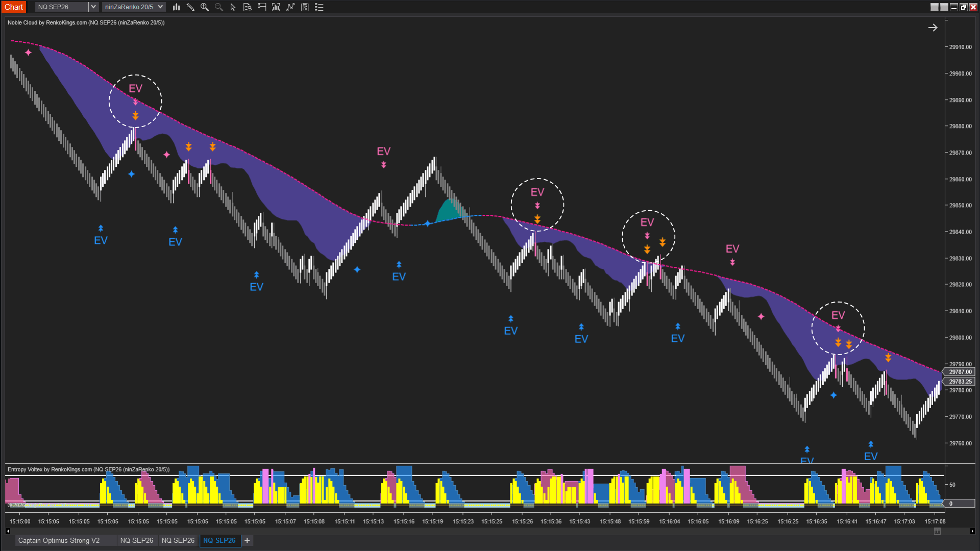Click the 15:15:36 time axis label
The image size is (980, 551).
pyautogui.click(x=551, y=521)
